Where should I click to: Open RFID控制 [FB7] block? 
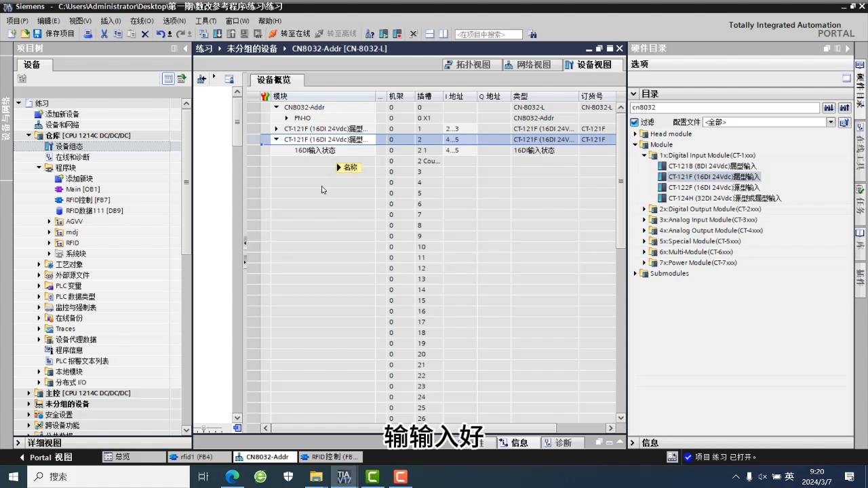(87, 200)
